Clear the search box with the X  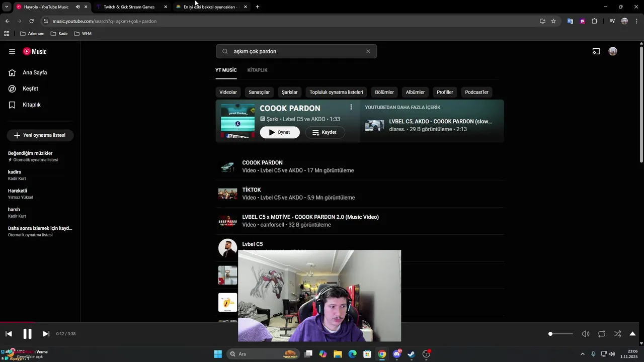368,51
